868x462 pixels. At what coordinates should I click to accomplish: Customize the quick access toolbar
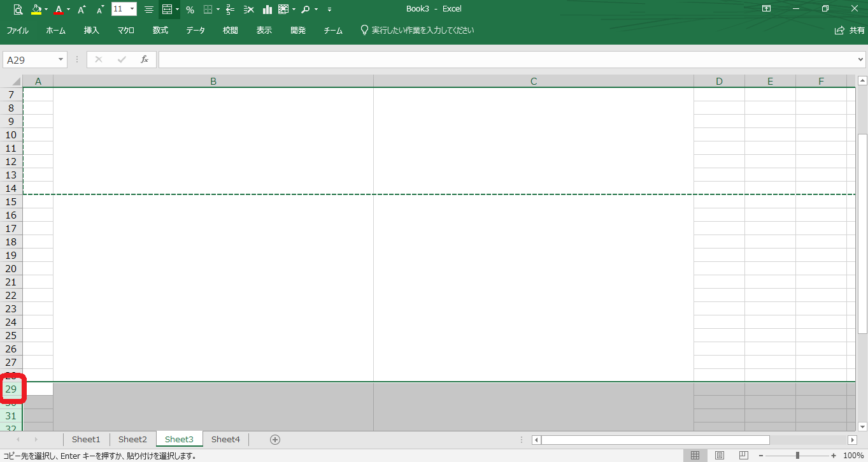pyautogui.click(x=329, y=10)
